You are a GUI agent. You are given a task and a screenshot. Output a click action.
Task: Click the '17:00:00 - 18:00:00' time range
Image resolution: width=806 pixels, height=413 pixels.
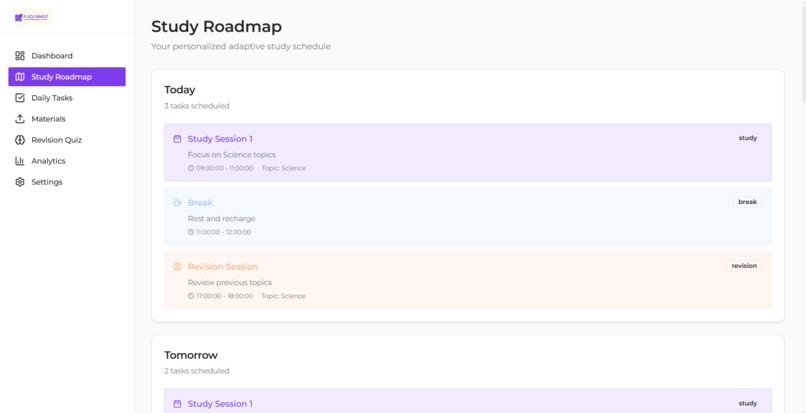click(x=225, y=296)
